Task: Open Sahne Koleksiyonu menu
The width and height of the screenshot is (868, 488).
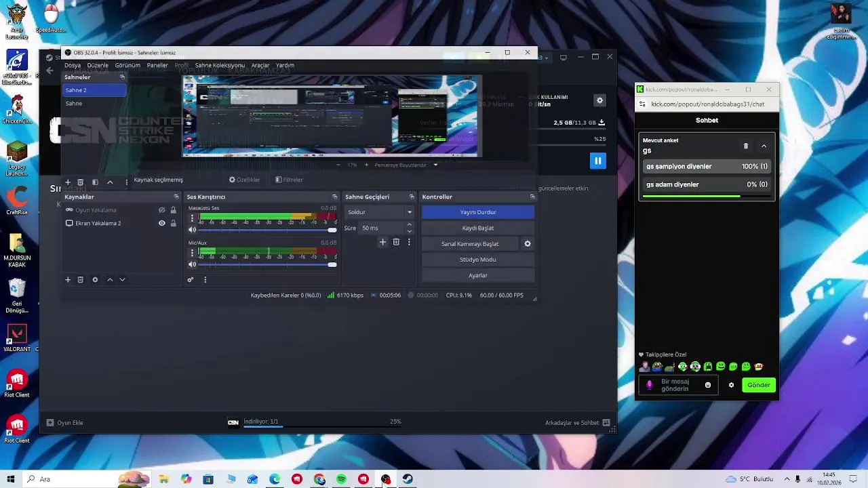Action: pyautogui.click(x=220, y=65)
